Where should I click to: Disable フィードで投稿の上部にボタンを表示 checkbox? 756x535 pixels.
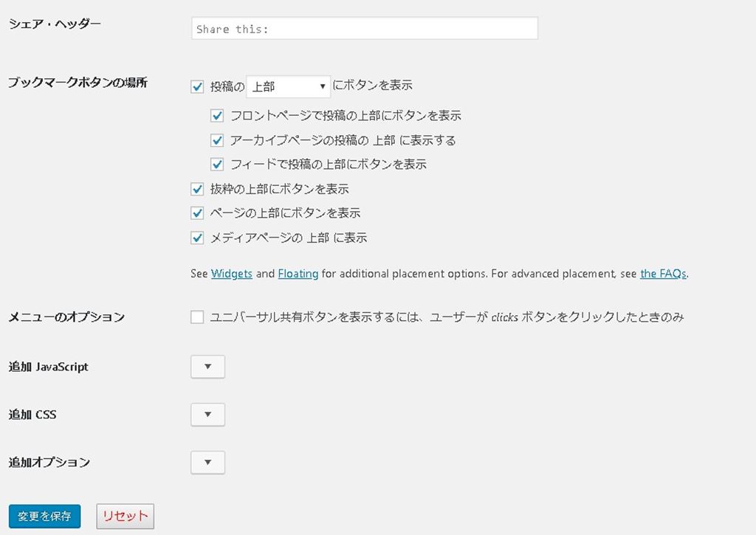(x=217, y=164)
